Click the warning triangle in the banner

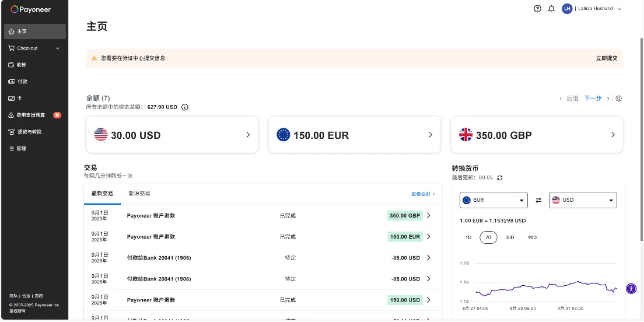pyautogui.click(x=94, y=58)
